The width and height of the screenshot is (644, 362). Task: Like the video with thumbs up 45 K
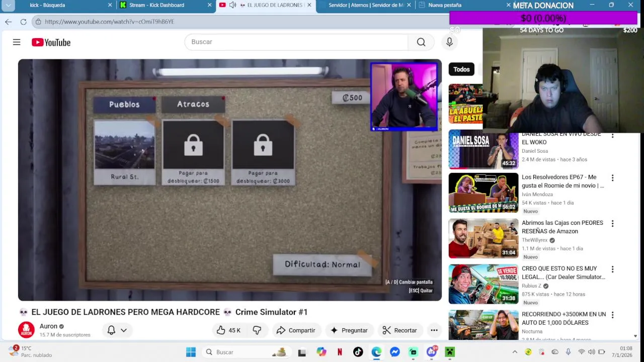tap(229, 330)
